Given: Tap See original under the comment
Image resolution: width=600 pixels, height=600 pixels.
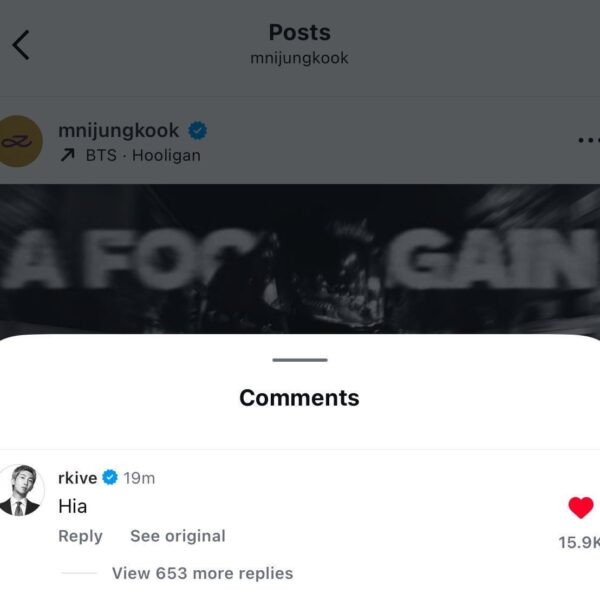Looking at the screenshot, I should [177, 536].
